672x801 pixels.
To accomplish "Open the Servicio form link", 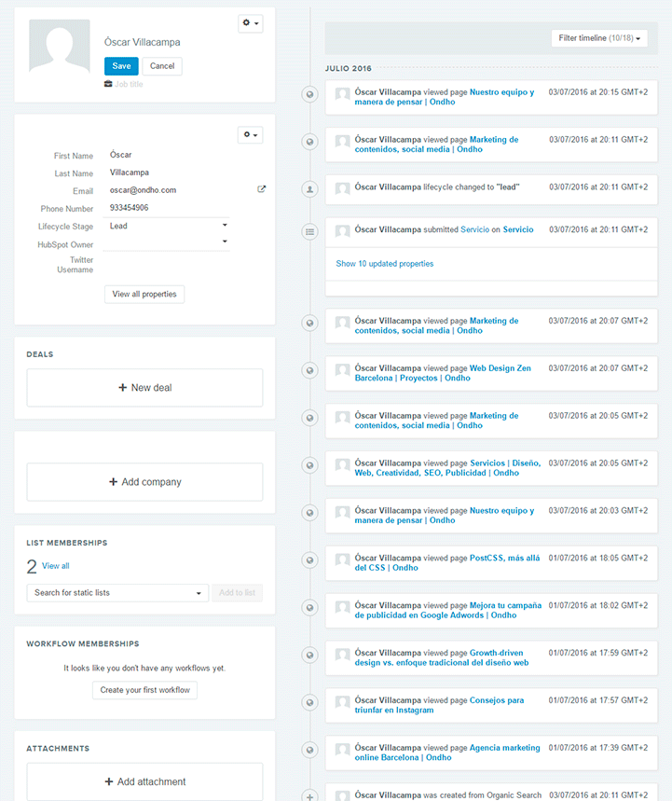I will coord(475,230).
